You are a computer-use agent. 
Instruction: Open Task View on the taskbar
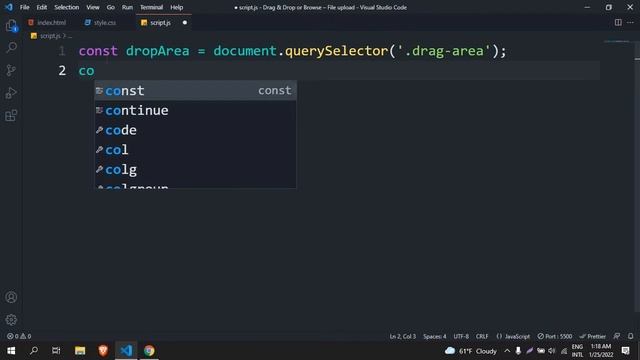pyautogui.click(x=56, y=351)
